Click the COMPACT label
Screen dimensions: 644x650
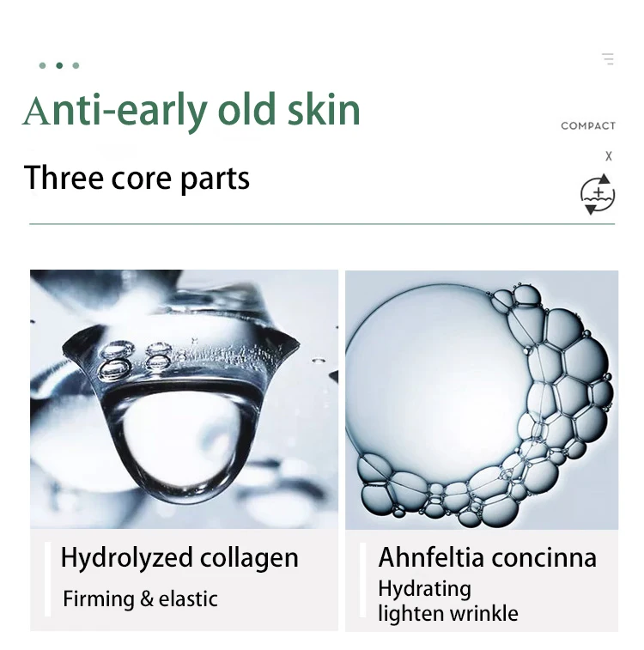point(588,126)
